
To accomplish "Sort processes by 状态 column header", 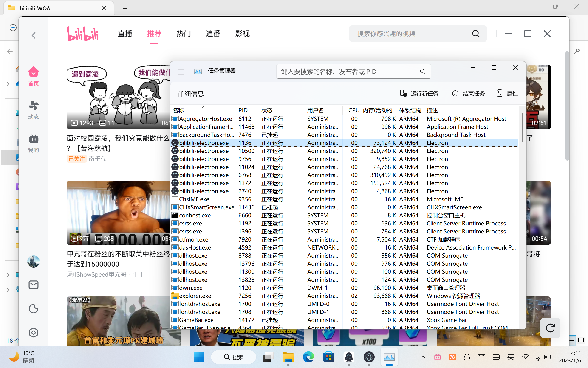I will (x=282, y=110).
